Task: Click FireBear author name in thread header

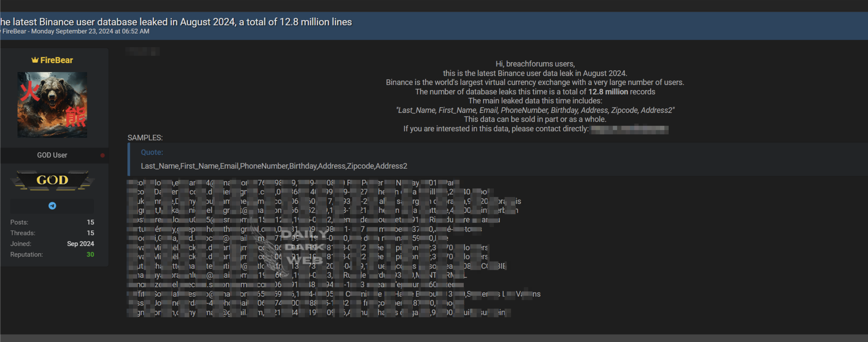Action: (14, 31)
